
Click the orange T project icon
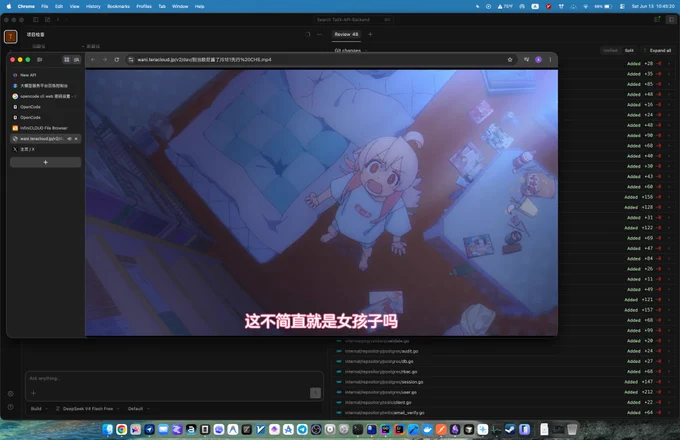click(11, 37)
